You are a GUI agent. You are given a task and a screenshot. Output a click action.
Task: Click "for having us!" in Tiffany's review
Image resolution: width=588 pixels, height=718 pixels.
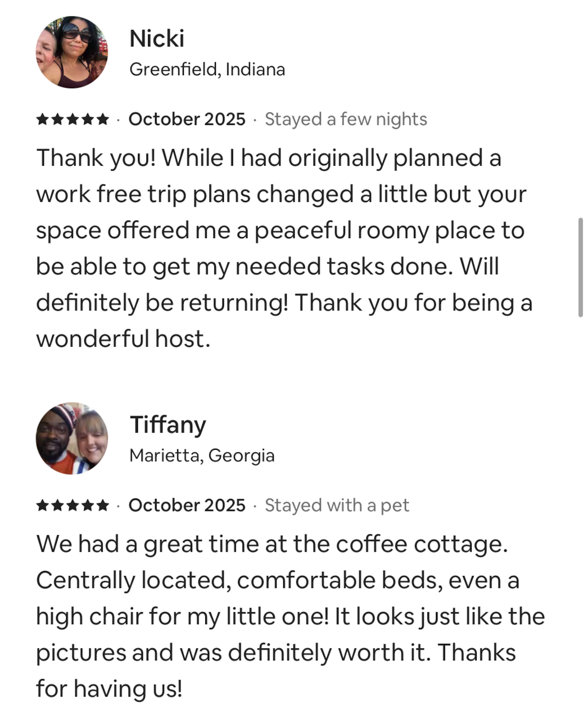pyautogui.click(x=109, y=689)
